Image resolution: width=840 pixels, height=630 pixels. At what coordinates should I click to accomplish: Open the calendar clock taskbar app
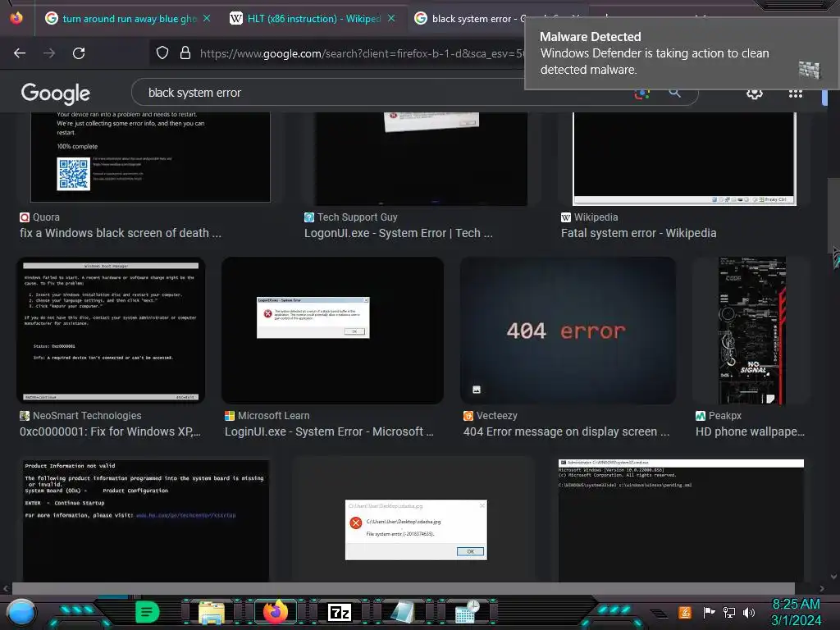(x=467, y=612)
